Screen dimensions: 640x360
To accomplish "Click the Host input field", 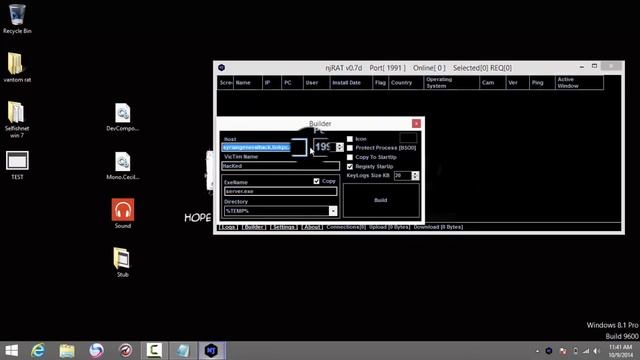I will (264, 147).
